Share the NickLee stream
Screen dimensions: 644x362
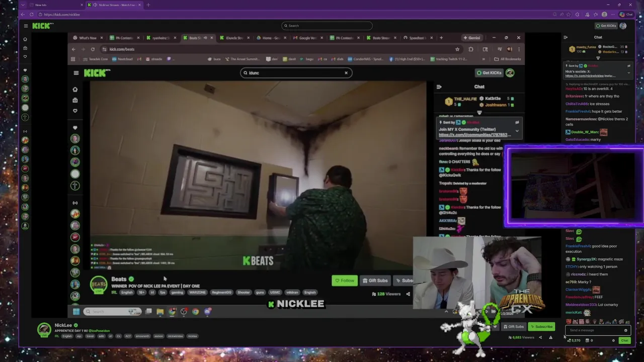(x=540, y=337)
